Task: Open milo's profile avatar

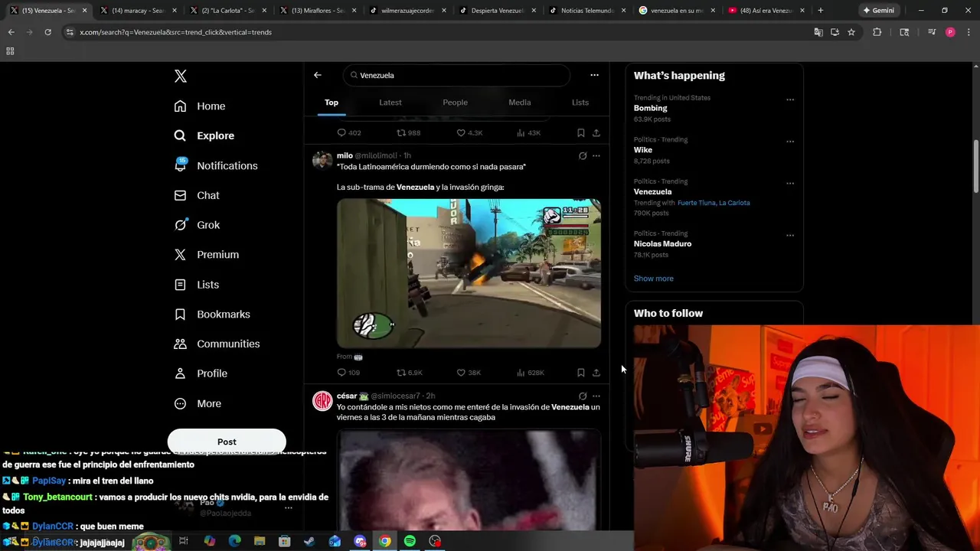Action: (322, 160)
